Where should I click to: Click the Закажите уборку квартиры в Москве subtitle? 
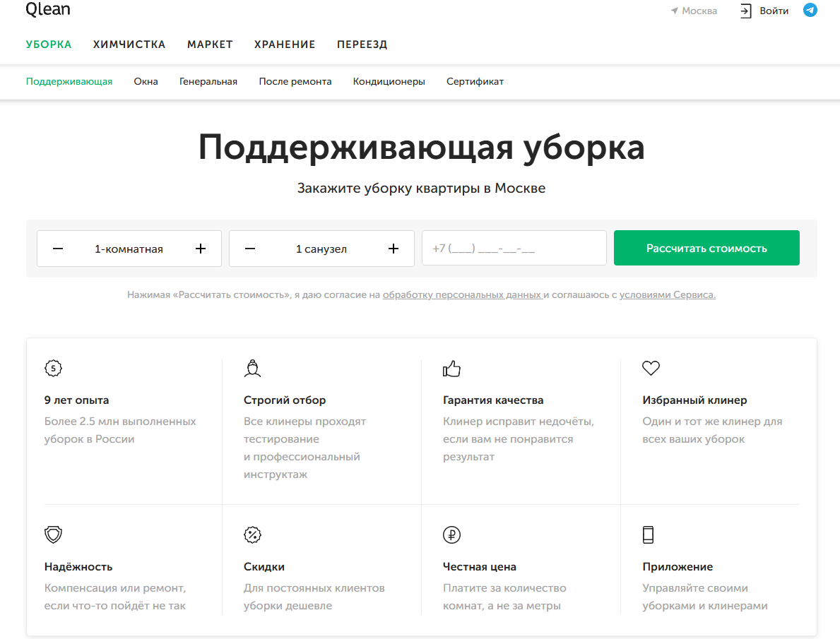pyautogui.click(x=422, y=188)
